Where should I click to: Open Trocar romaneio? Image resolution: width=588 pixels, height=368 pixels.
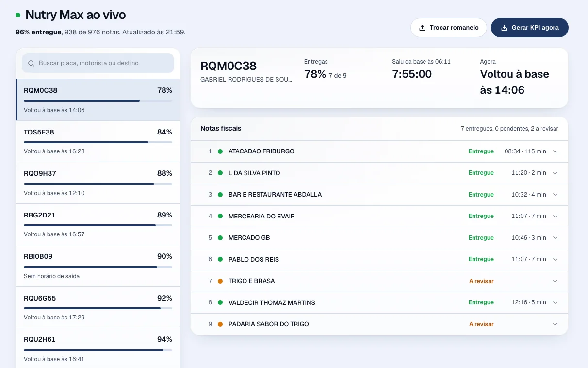pyautogui.click(x=448, y=28)
